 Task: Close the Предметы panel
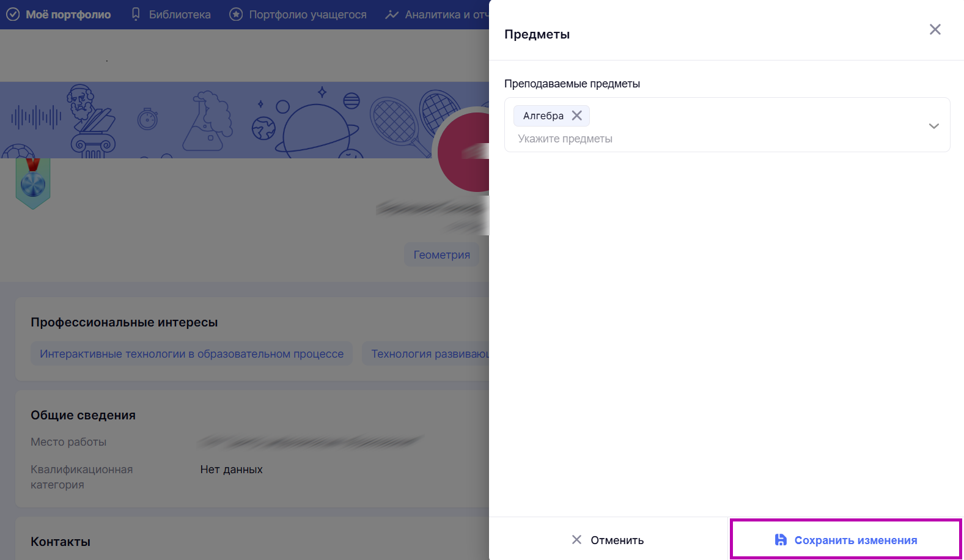coord(935,29)
